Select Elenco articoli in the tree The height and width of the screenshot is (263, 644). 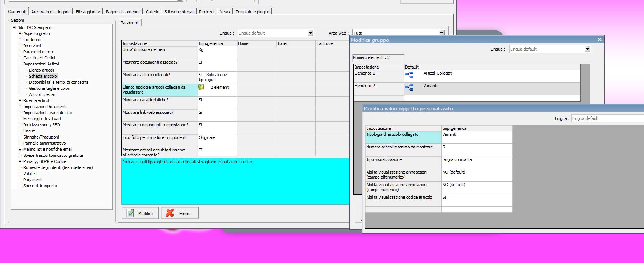[x=41, y=70]
